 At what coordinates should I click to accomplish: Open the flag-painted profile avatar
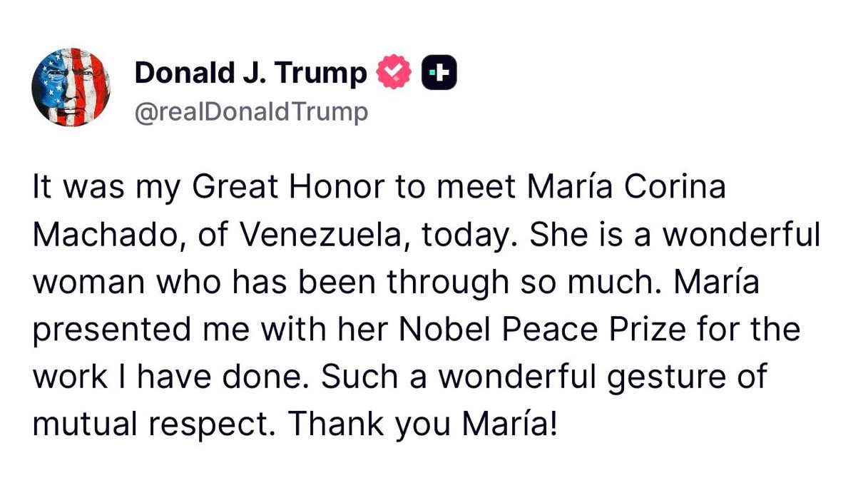pos(71,88)
